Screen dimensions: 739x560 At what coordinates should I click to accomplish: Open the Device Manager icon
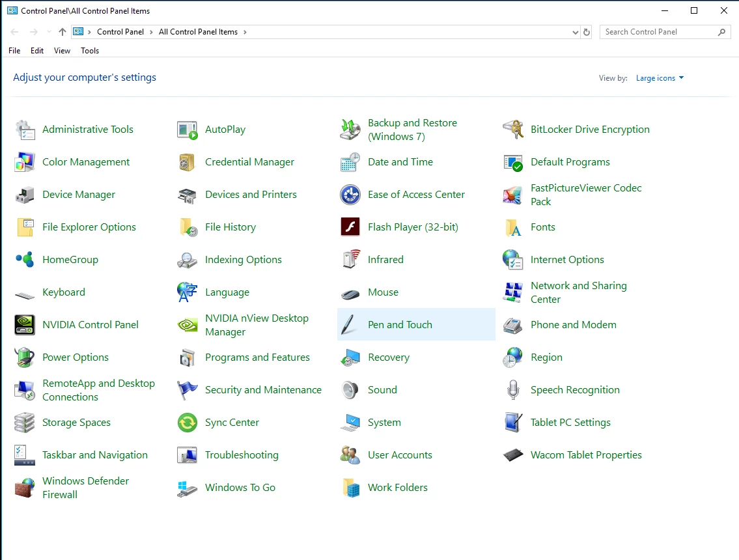pyautogui.click(x=25, y=195)
